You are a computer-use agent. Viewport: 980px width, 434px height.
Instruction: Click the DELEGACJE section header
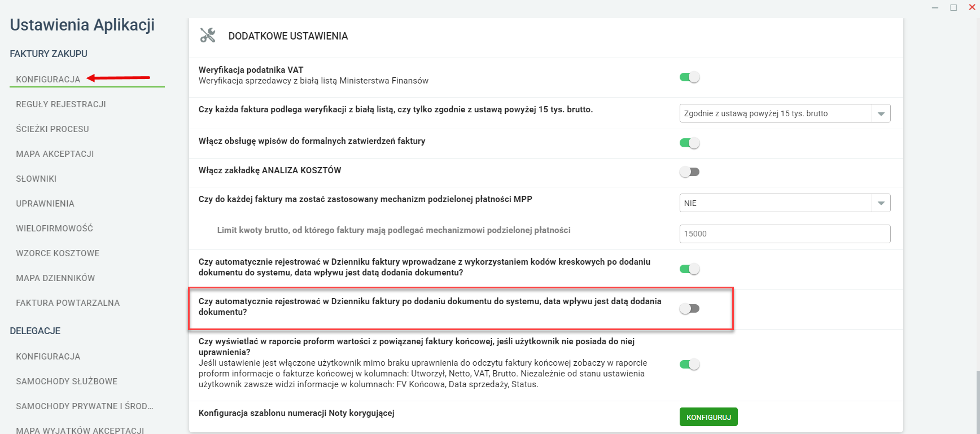tap(35, 331)
